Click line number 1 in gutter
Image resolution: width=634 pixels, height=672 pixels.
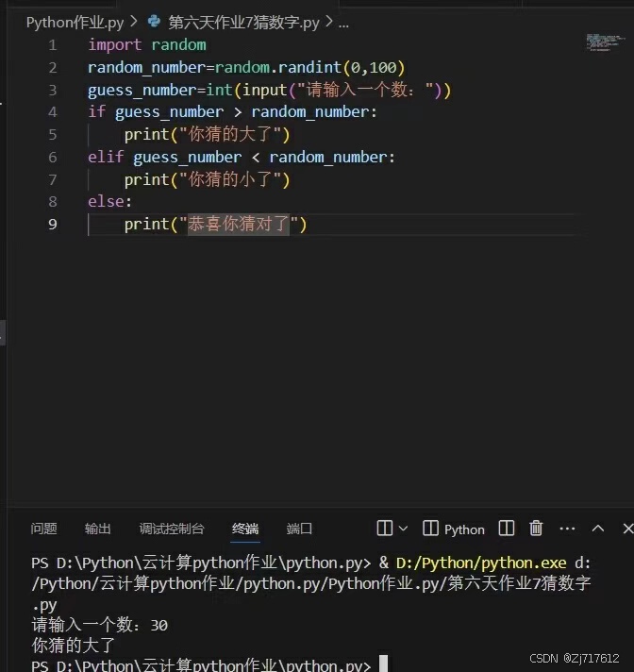coord(52,45)
